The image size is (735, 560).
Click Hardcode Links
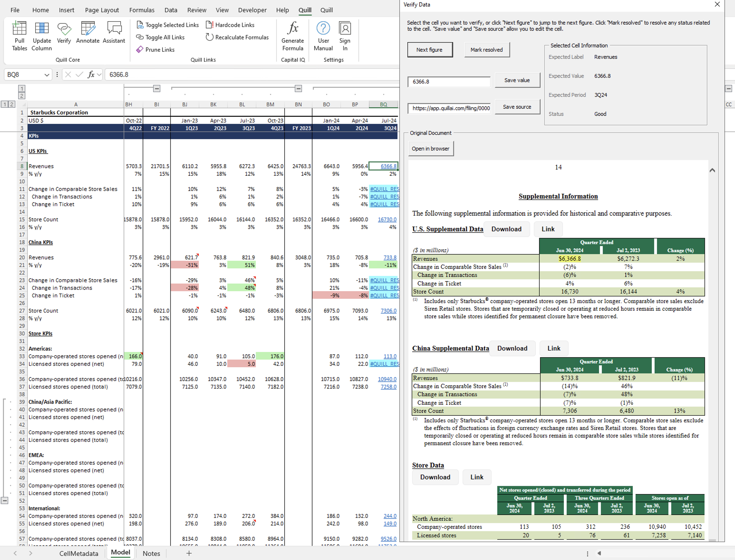[230, 25]
